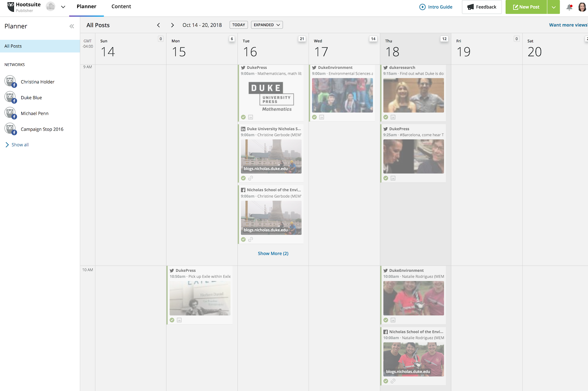
Task: Click the Wednesday post count badge 14
Action: tap(373, 39)
